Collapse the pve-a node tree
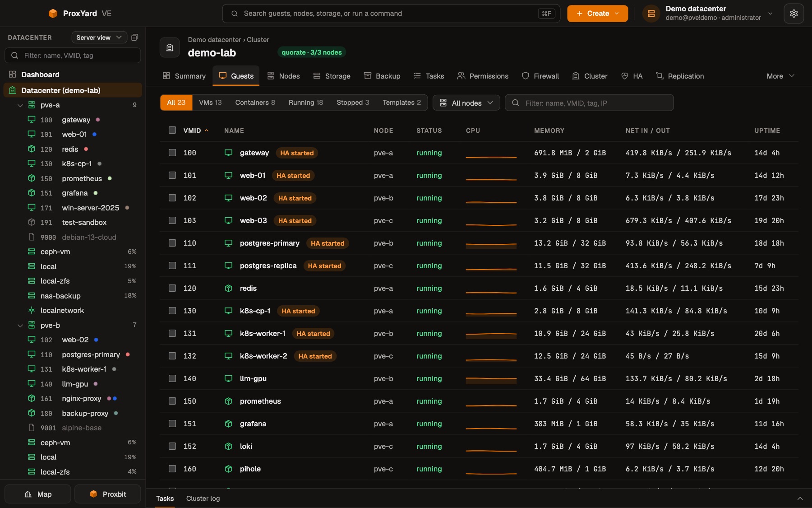The height and width of the screenshot is (508, 812). (x=20, y=105)
